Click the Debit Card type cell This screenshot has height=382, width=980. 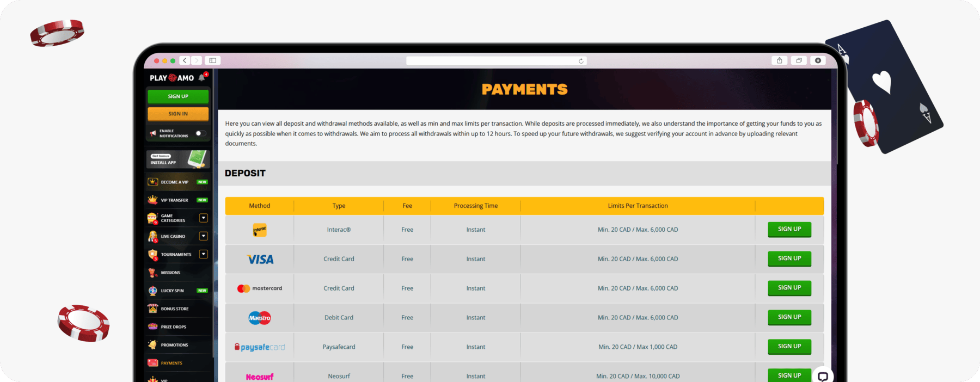339,318
